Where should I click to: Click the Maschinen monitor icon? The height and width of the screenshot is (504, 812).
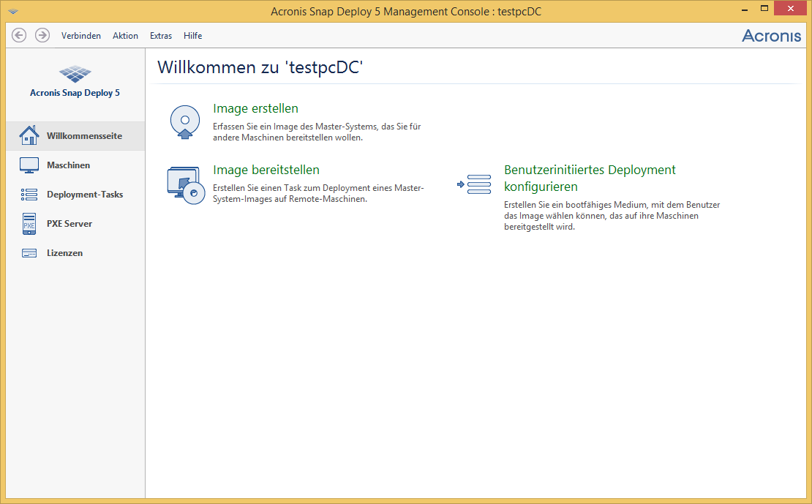click(29, 165)
